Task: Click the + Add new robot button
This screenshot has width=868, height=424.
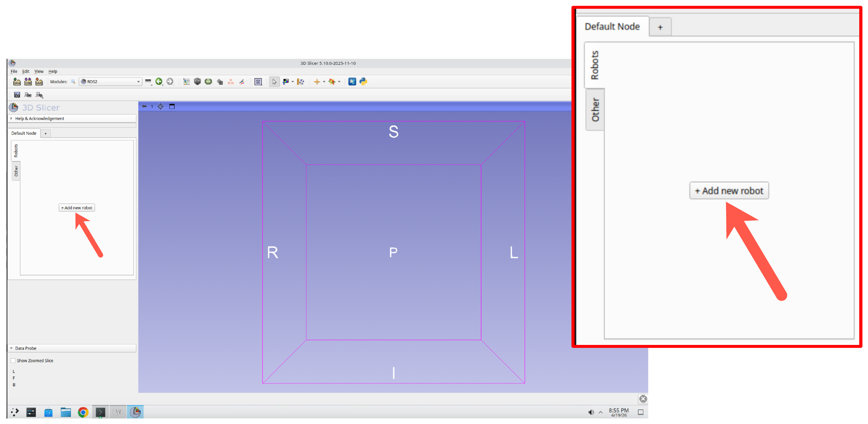Action: tap(76, 208)
